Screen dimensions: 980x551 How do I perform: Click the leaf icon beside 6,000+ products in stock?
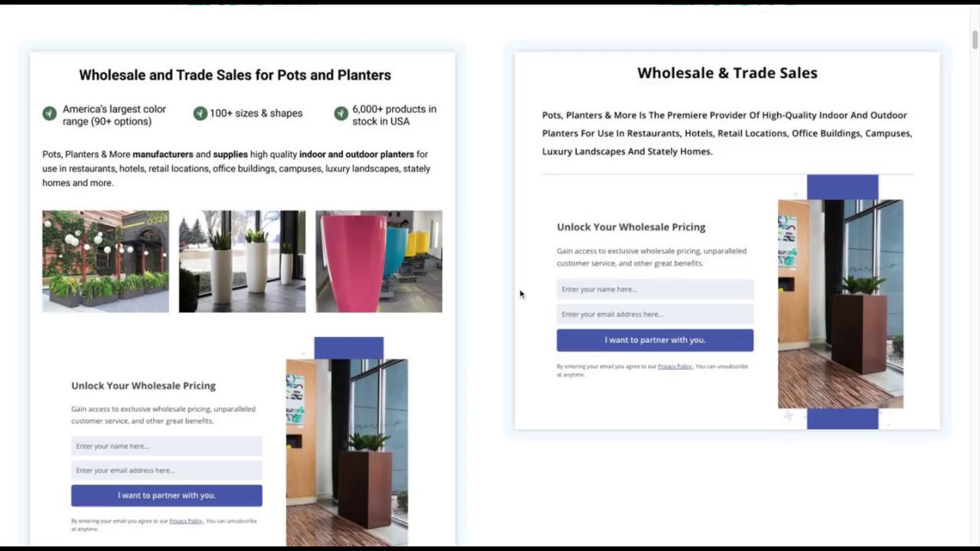(x=341, y=113)
